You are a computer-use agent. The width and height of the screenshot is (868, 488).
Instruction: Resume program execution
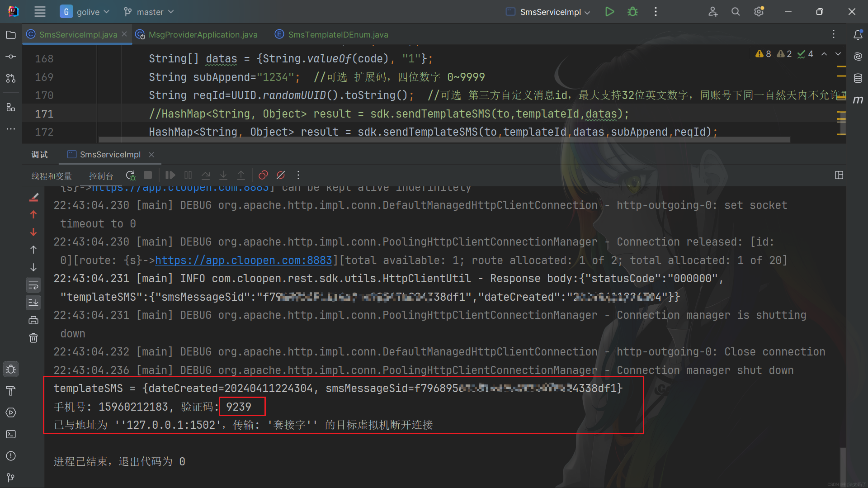[170, 175]
